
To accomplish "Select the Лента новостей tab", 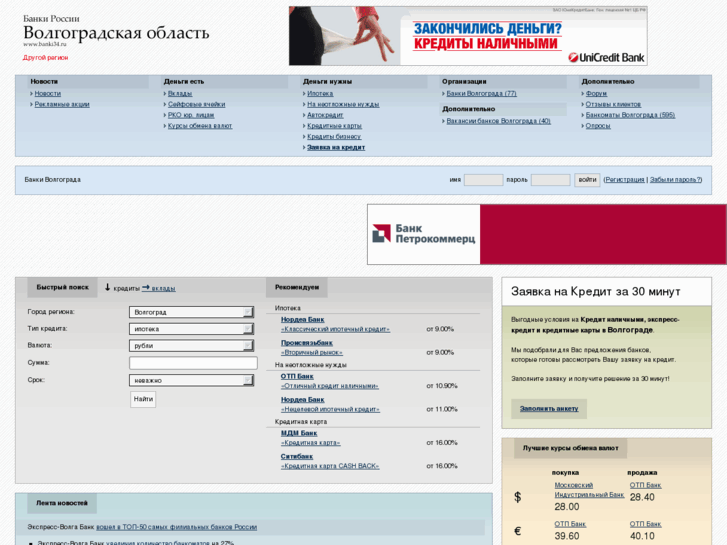I will (x=62, y=503).
